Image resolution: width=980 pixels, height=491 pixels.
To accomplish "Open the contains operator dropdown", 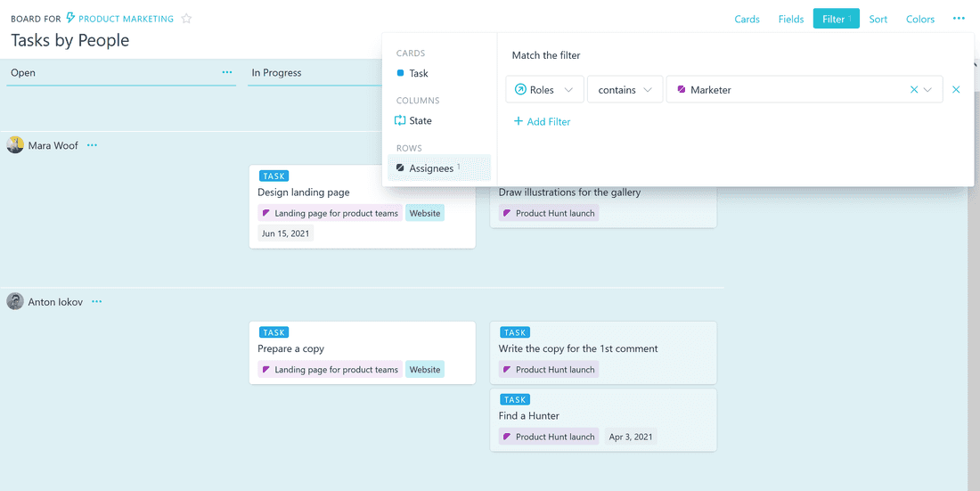I will (x=625, y=90).
